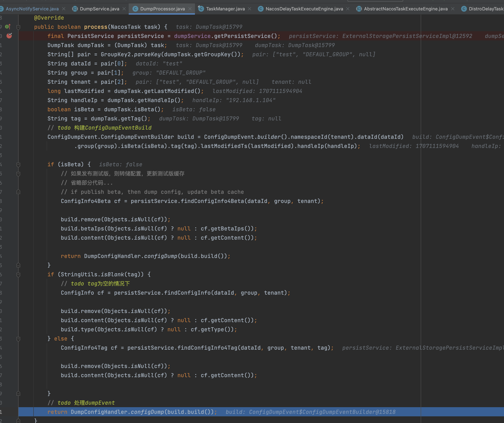This screenshot has height=423, width=504.
Task: Click the NacosDelayTaskExecuteEngine.java class icon
Action: pyautogui.click(x=260, y=9)
